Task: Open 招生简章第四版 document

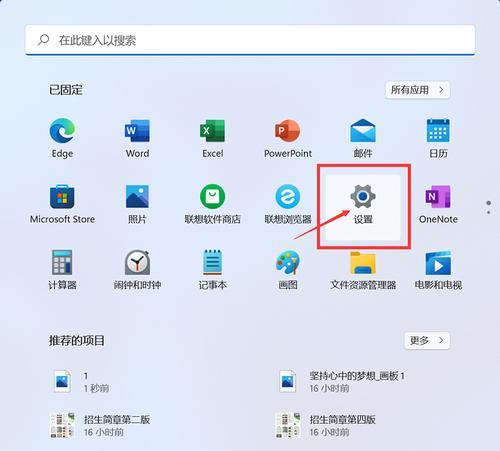Action: [x=326, y=425]
